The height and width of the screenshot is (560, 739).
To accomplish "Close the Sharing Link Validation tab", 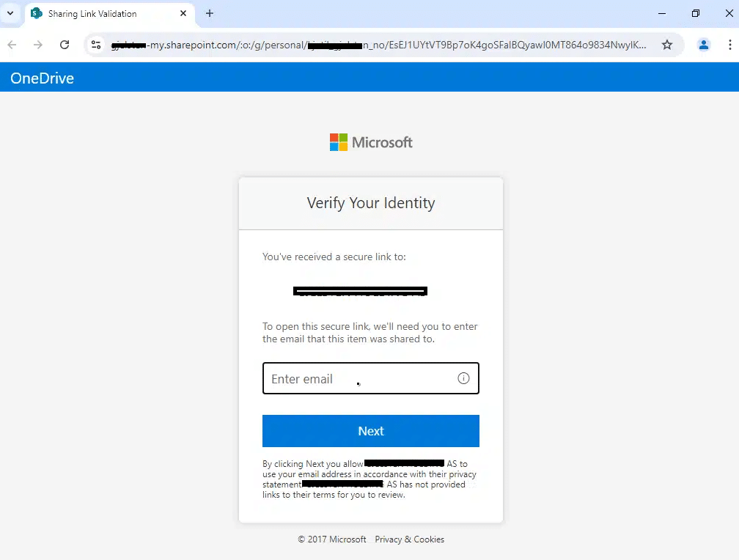I will (183, 14).
